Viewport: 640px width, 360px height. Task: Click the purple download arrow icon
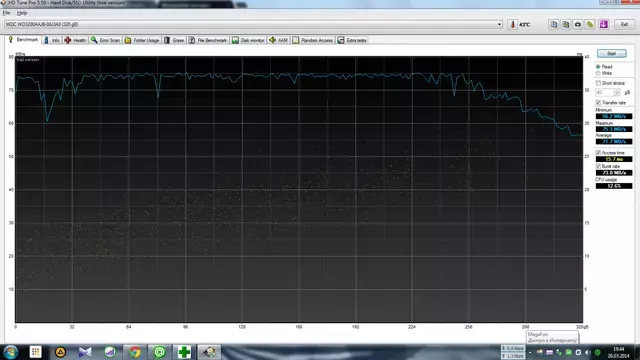tap(604, 24)
